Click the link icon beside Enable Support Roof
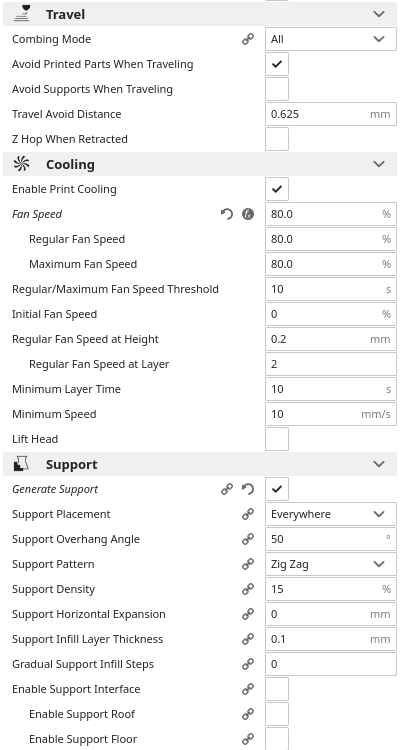Viewport: 400px width, 750px height. [x=248, y=714]
